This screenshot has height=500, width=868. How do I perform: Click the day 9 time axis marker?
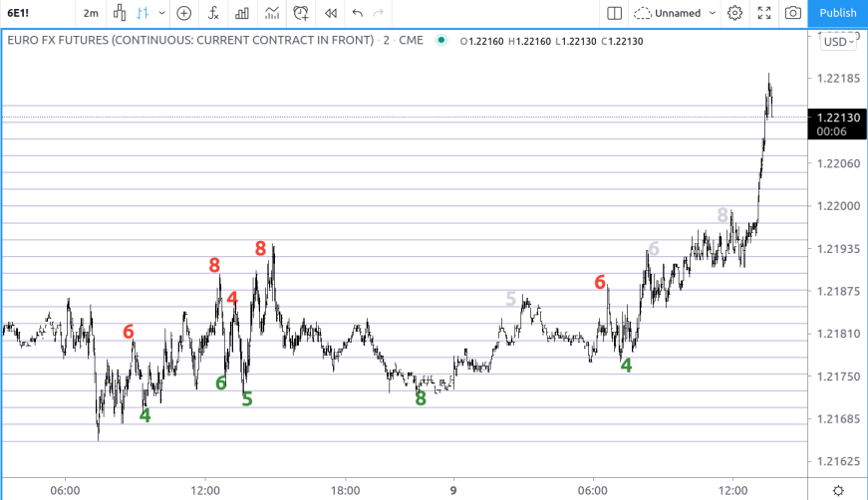[453, 491]
